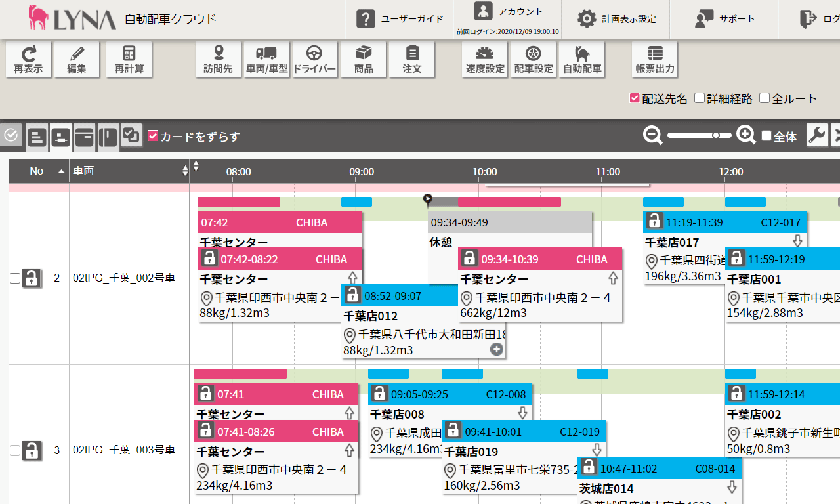This screenshot has height=504, width=840.
Task: Click the up arrow on 09:34-10:39 千葉センター card
Action: [614, 277]
